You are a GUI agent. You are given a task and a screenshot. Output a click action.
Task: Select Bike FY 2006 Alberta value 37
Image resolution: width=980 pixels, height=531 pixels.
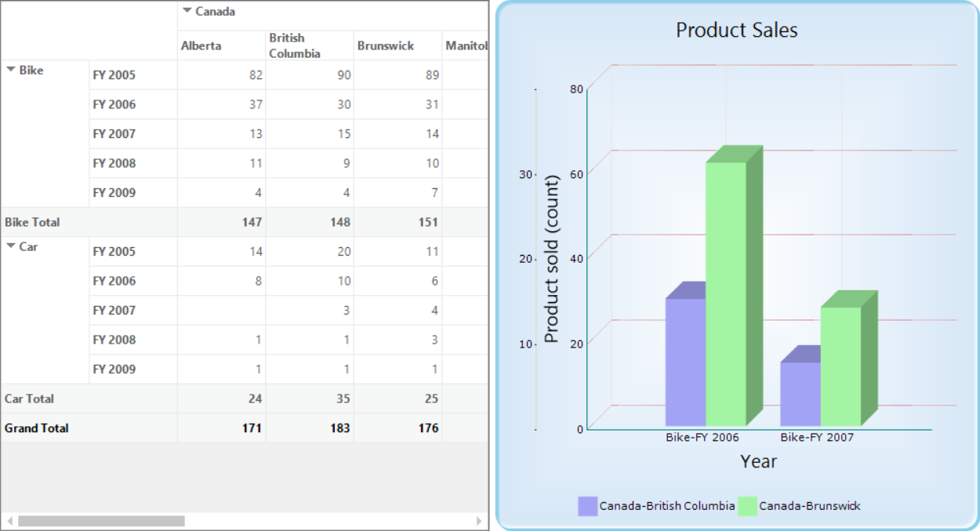pos(222,104)
